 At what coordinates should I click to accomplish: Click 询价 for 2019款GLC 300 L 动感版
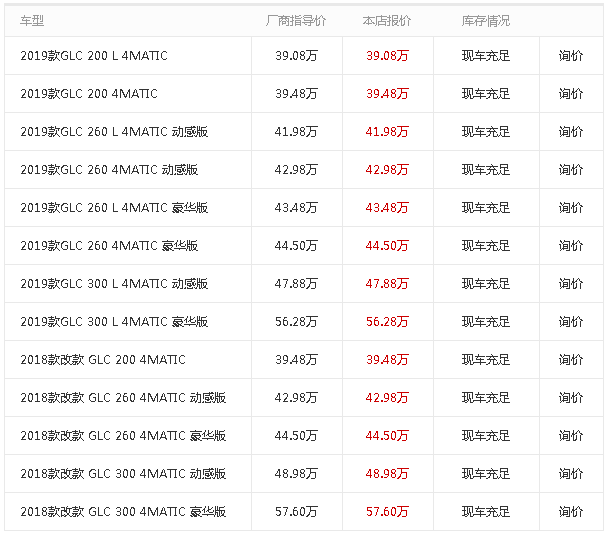coord(571,284)
